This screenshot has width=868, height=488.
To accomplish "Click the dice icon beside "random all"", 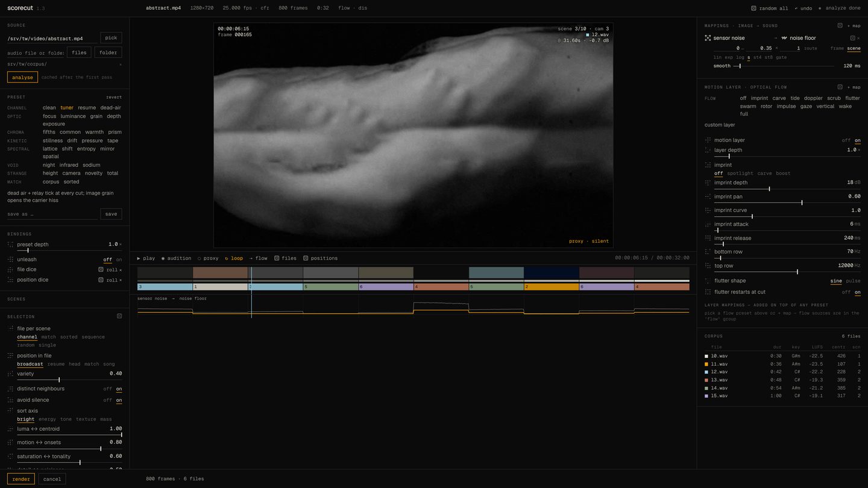I will (x=753, y=8).
